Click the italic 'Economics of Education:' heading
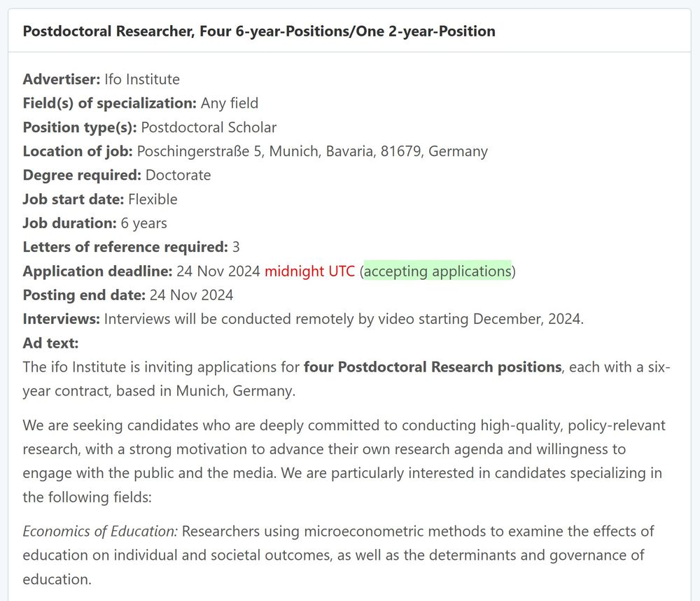The image size is (700, 601). (x=100, y=532)
